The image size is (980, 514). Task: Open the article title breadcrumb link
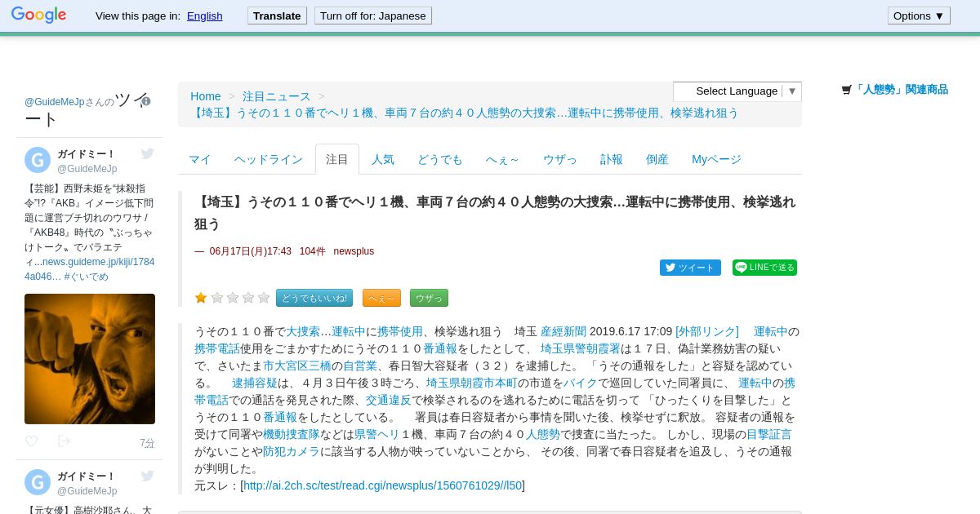[465, 113]
